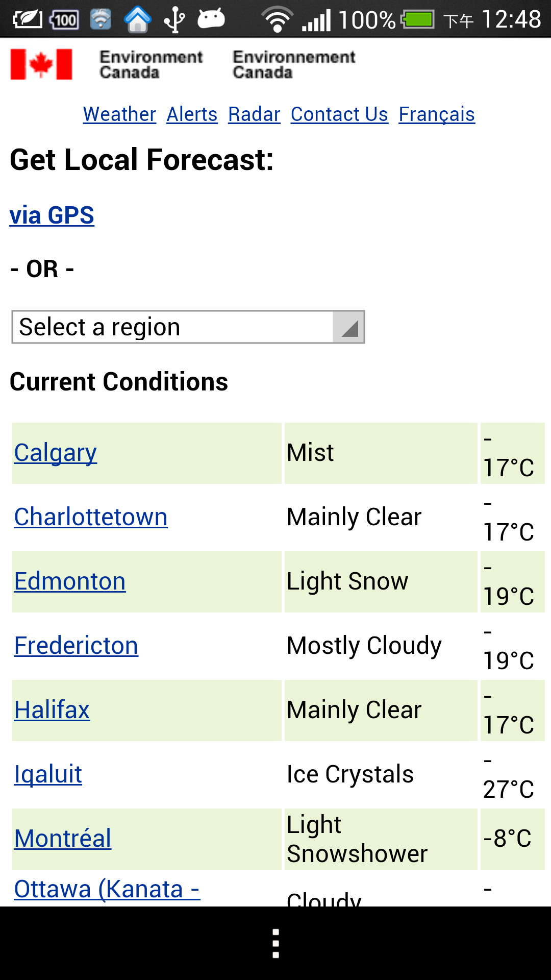Screen dimensions: 551x980
Task: Tap the cellular signal bars icon
Action: click(316, 20)
